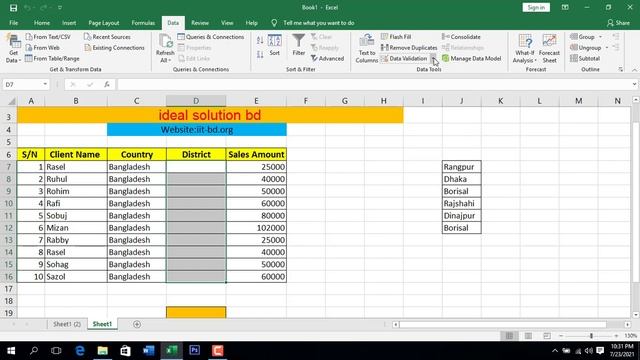
Task: Select column D header
Action: coord(196,101)
